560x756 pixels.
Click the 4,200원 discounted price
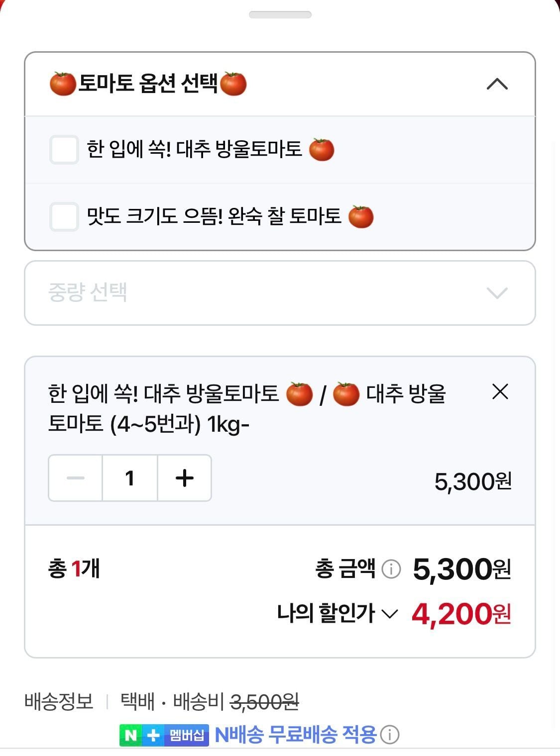461,614
